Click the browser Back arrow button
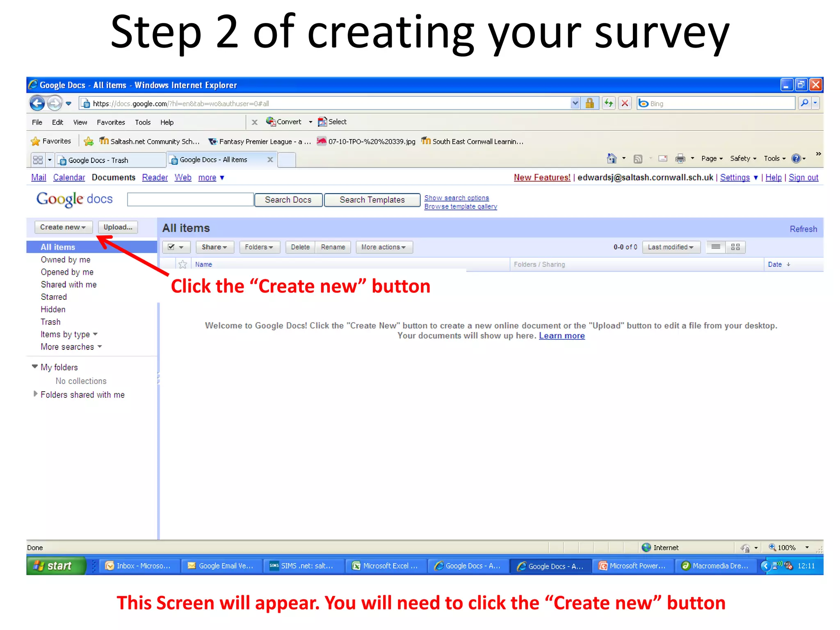The width and height of the screenshot is (840, 630). [x=37, y=103]
